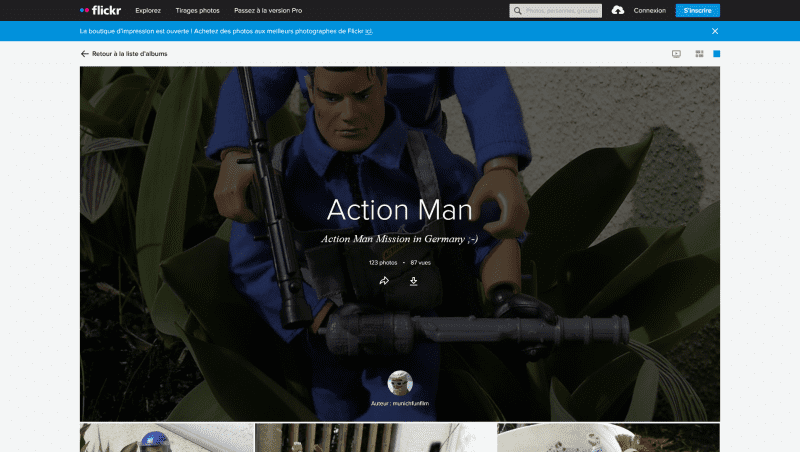Switch to the justified grid layout
The height and width of the screenshot is (452, 800).
(x=699, y=54)
